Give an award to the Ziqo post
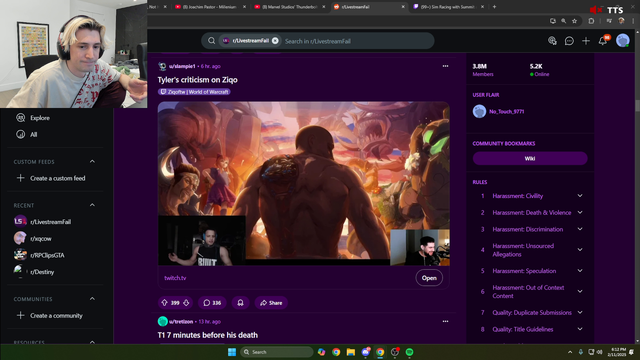640x360 pixels. (240, 303)
